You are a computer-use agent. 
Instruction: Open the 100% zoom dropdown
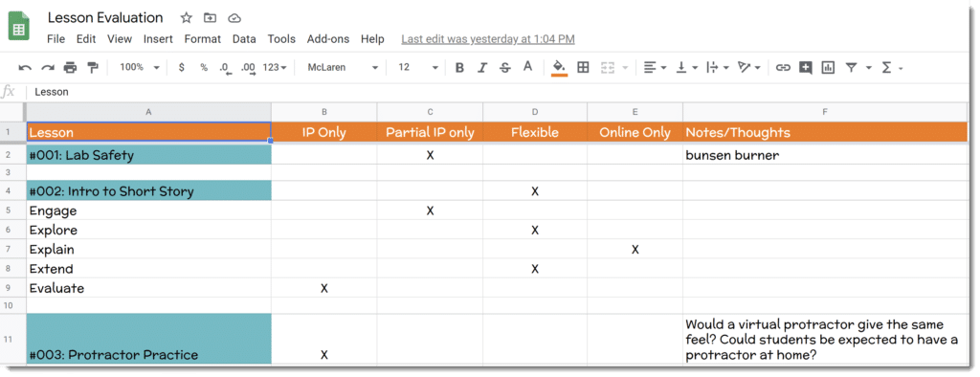[140, 68]
